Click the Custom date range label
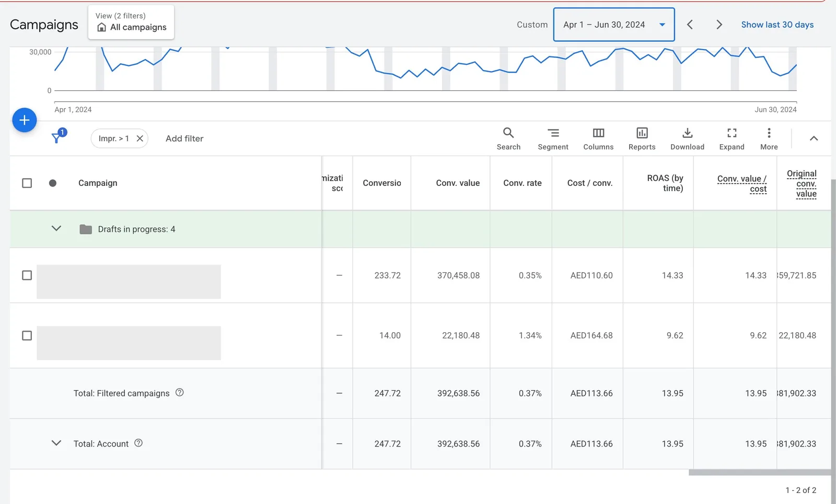 point(532,25)
